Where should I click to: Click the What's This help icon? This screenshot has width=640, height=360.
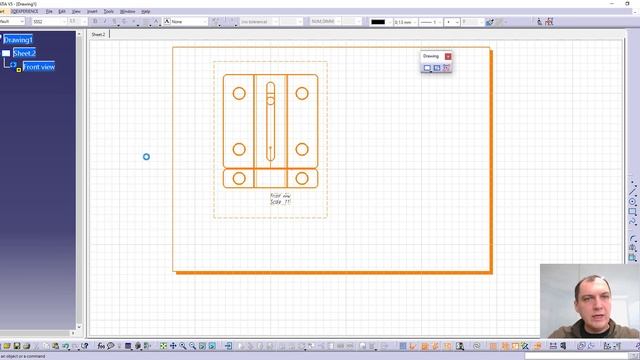click(x=84, y=346)
